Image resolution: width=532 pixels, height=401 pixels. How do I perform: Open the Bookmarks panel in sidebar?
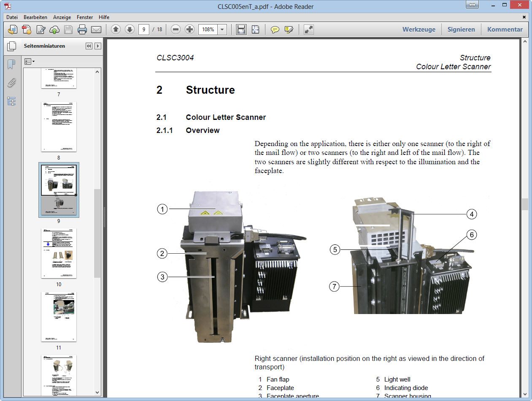(11, 64)
